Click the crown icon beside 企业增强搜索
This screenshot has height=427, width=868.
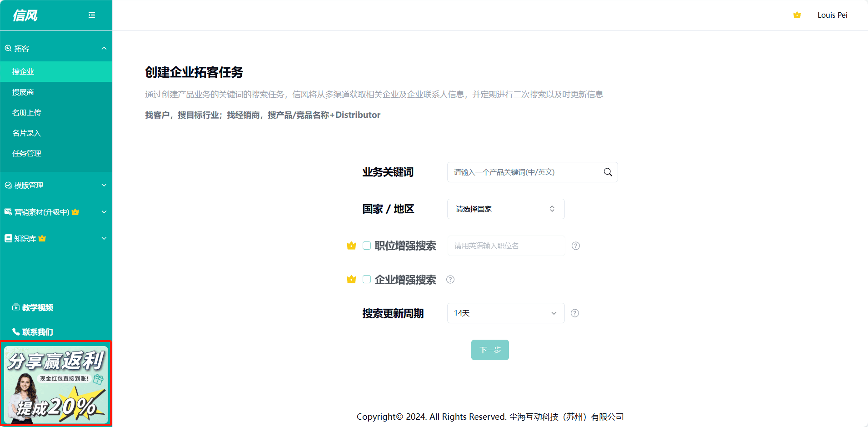click(351, 279)
